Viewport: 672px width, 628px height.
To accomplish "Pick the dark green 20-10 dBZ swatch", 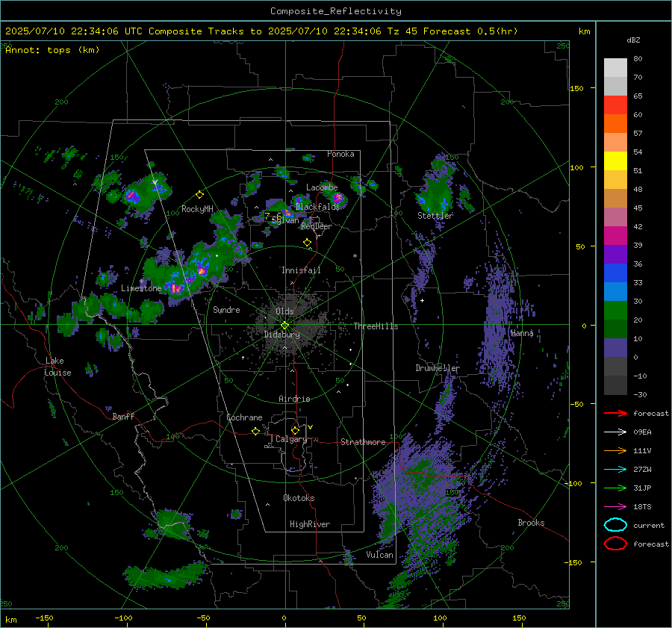I will (x=615, y=329).
